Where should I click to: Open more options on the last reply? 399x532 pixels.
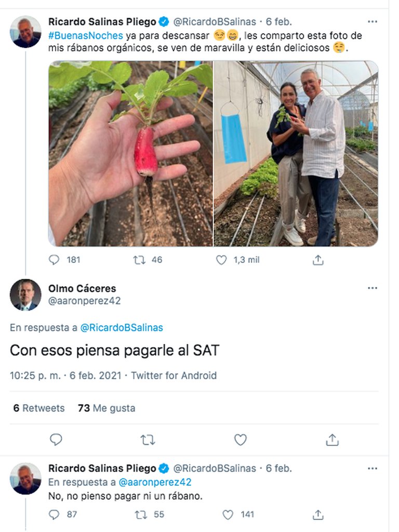pos(372,468)
